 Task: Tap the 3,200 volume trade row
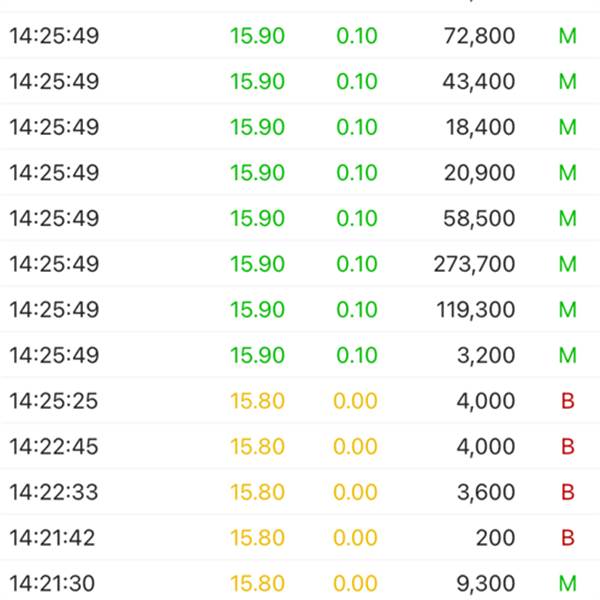(487, 355)
